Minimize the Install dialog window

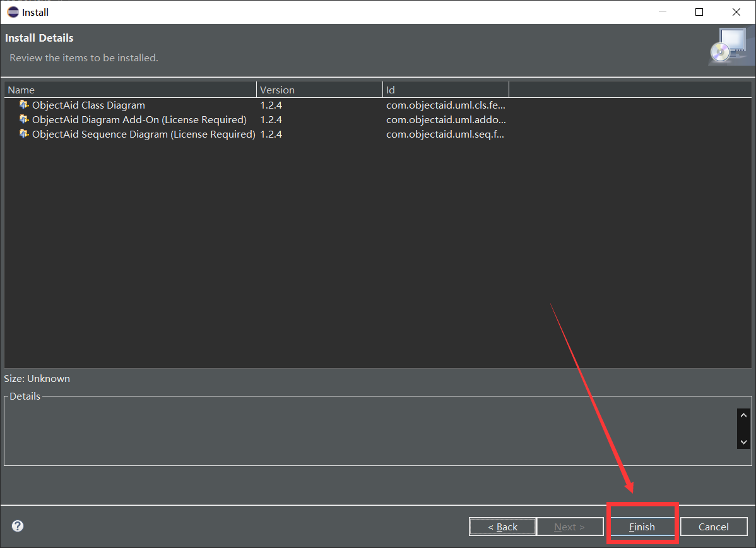tap(663, 12)
